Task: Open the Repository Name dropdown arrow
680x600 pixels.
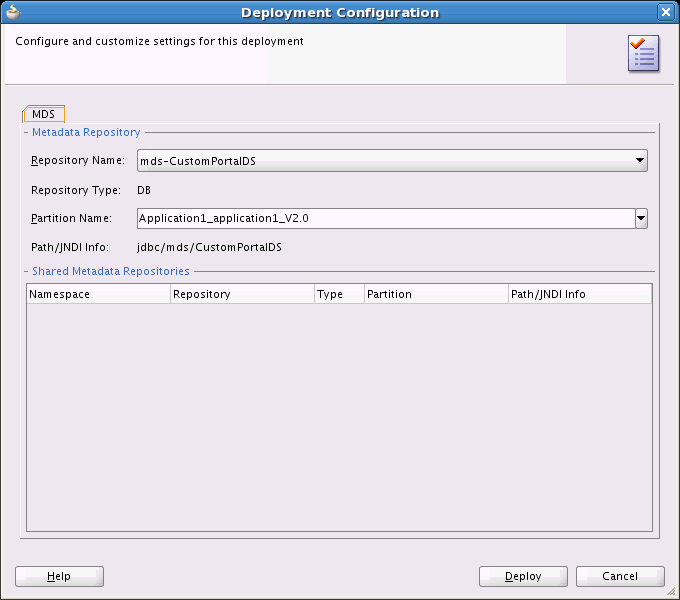Action: tap(640, 160)
